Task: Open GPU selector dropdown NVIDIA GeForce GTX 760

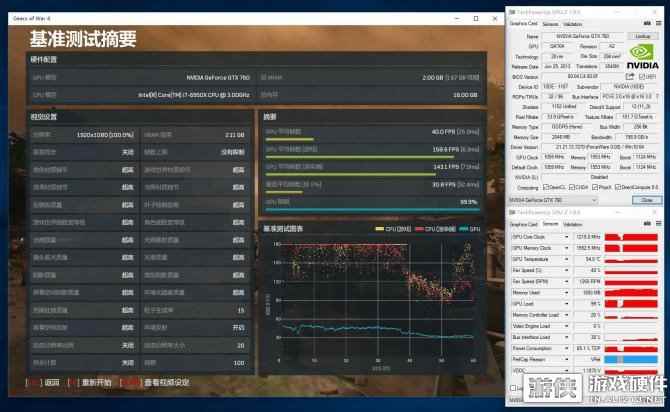Action: (552, 200)
